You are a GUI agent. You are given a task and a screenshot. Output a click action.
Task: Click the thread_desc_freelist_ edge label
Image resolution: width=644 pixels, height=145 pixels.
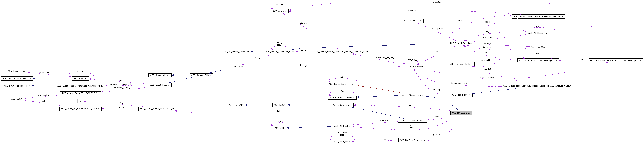click(461, 83)
